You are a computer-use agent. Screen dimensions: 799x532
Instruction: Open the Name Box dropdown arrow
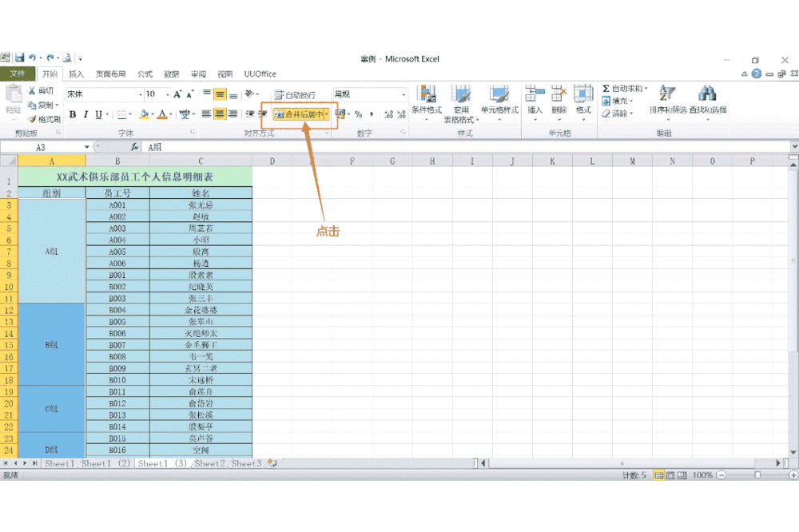pos(86,147)
